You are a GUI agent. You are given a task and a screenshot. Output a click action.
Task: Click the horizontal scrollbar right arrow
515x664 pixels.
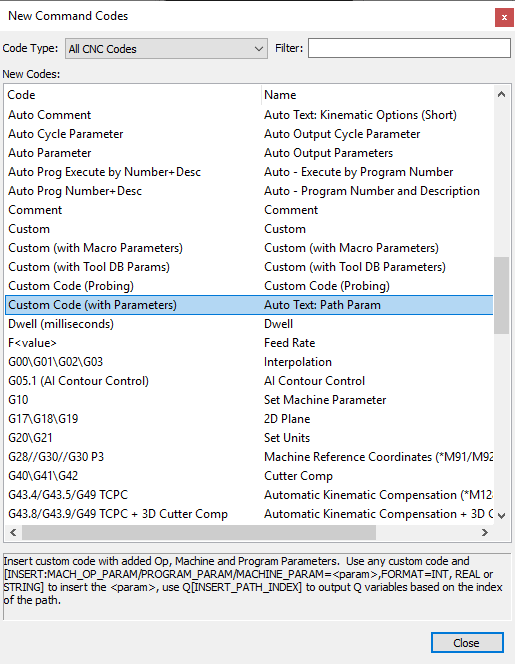click(x=485, y=532)
